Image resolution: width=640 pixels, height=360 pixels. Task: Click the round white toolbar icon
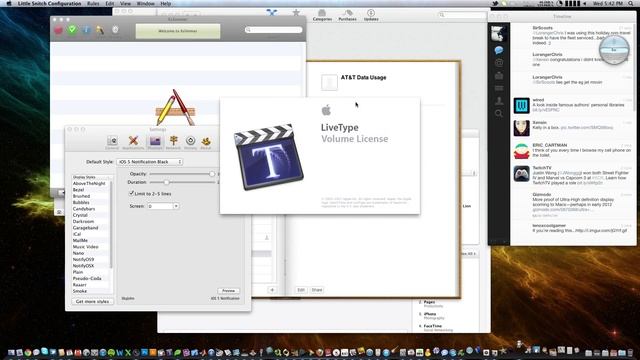(x=115, y=29)
